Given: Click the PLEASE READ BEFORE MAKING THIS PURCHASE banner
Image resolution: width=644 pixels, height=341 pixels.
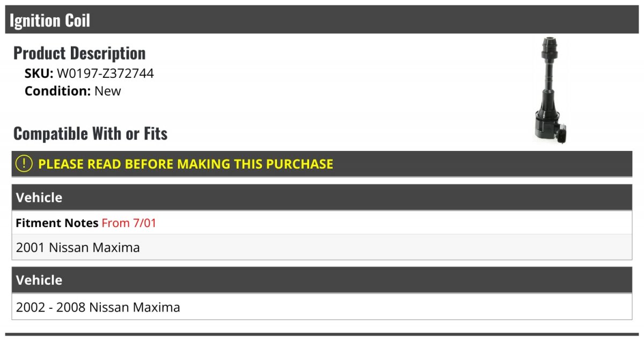Looking at the screenshot, I should point(322,164).
